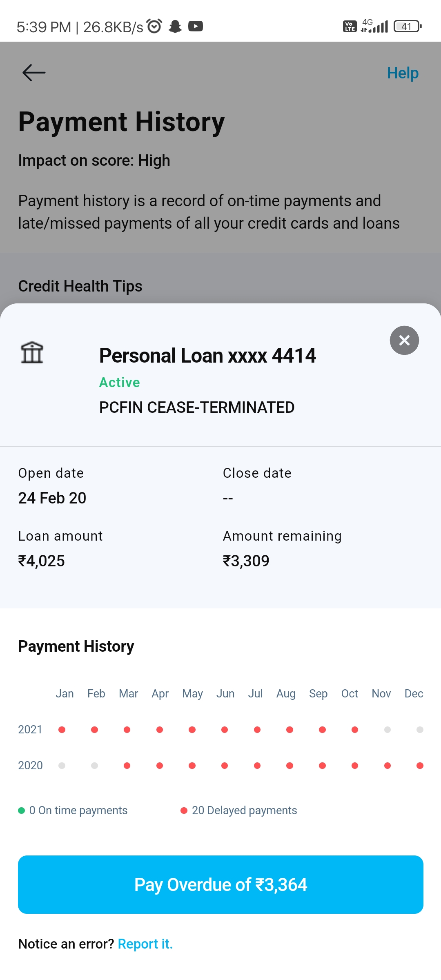Tap the Personal Loan xxxx 4414 title
Image resolution: width=441 pixels, height=980 pixels.
(x=207, y=356)
